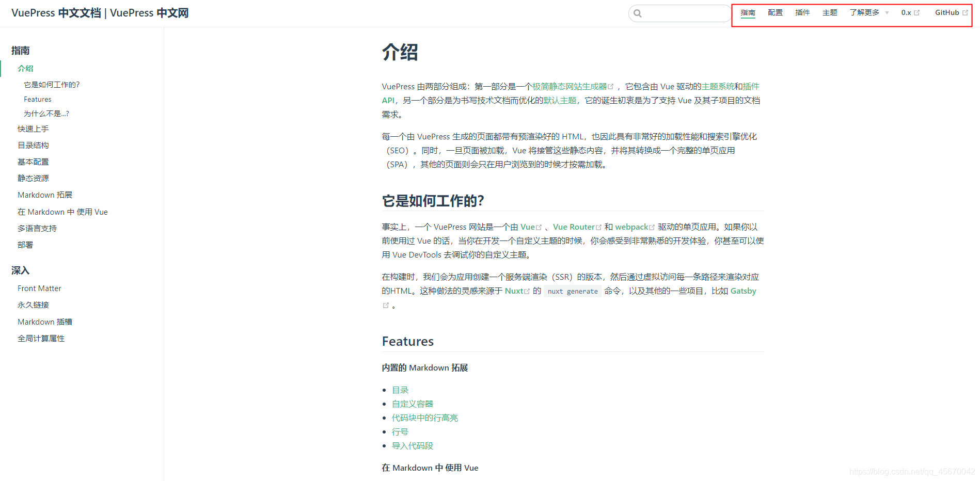The image size is (980, 481).
Task: Open 在 Markdown 中 使用 Vue sidebar item
Action: (x=62, y=212)
